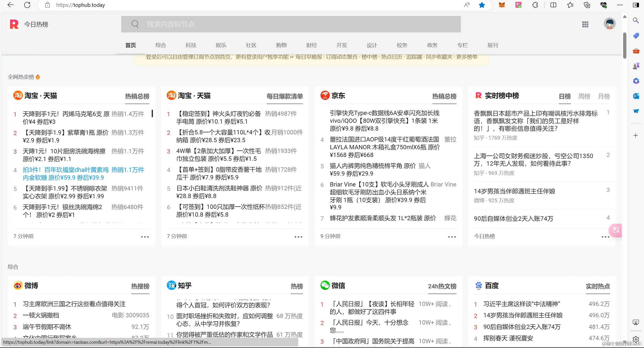
Task: Open more options for 京东 card
Action: pyautogui.click(x=452, y=237)
